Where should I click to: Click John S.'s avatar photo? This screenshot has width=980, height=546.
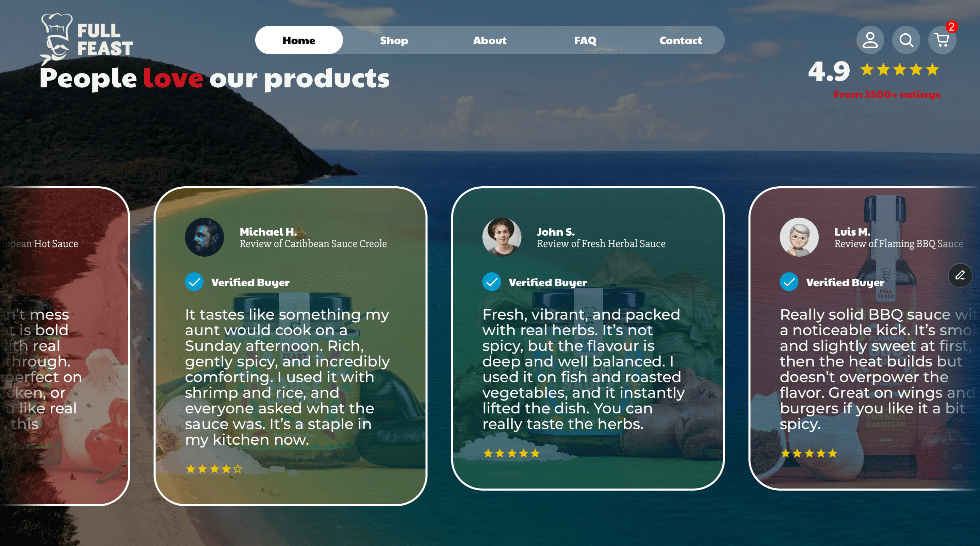(502, 237)
